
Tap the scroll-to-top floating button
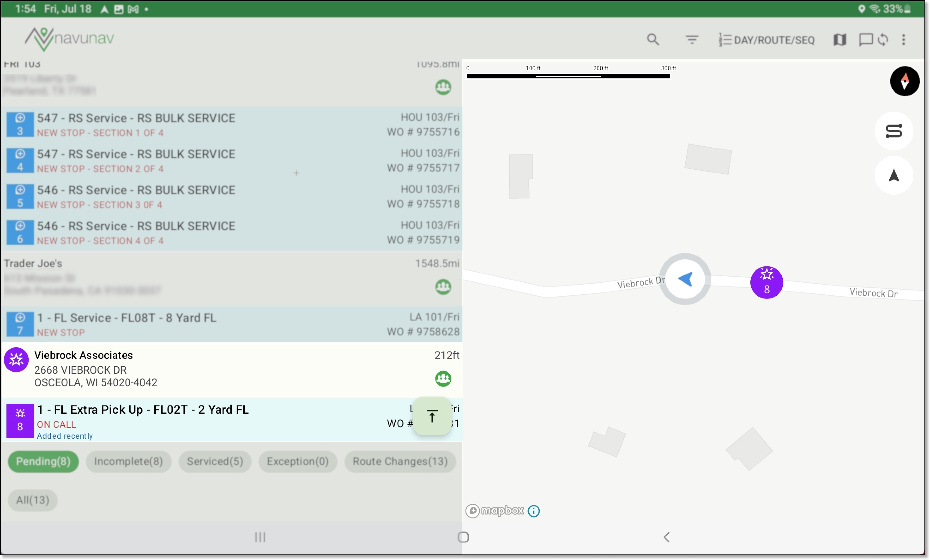coord(432,416)
